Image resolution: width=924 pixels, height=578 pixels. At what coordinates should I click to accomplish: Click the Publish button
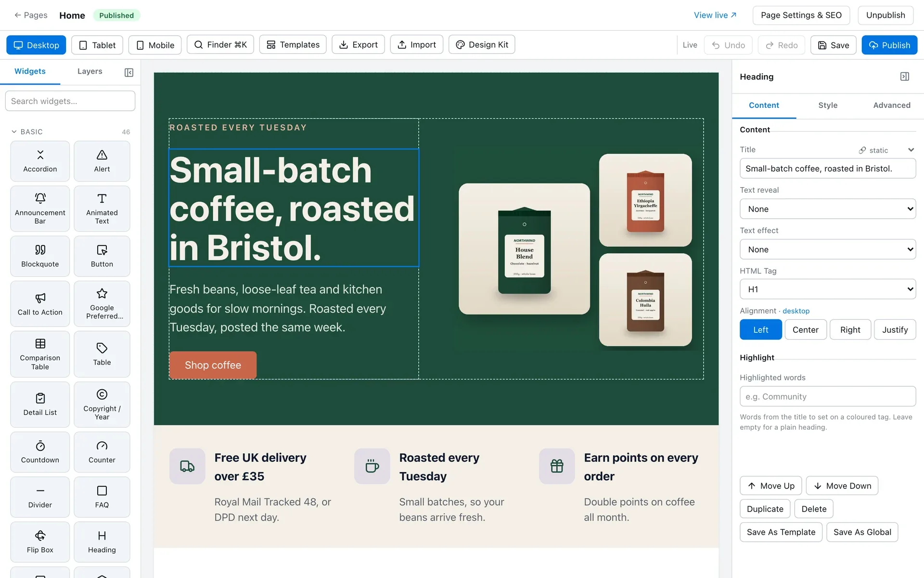[889, 45]
